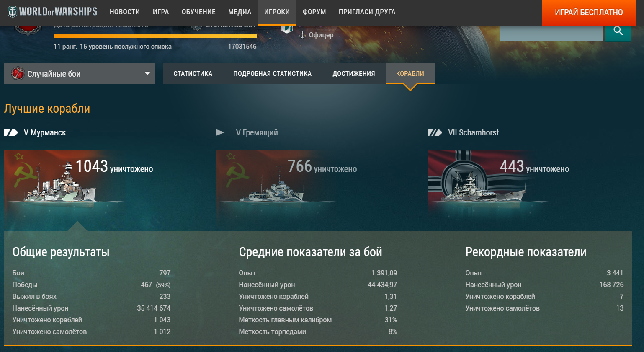Select the КОРАБЛИ tab
644x352 pixels.
pos(410,73)
